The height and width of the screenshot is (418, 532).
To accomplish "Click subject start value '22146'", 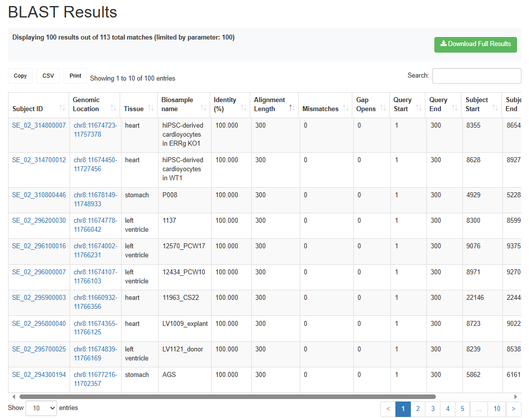I will point(475,297).
